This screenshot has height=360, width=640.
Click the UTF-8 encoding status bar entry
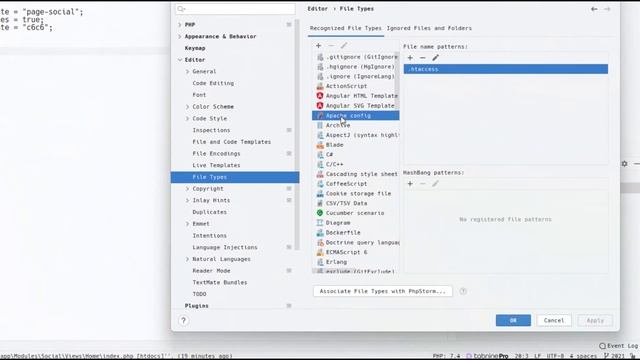(x=555, y=356)
